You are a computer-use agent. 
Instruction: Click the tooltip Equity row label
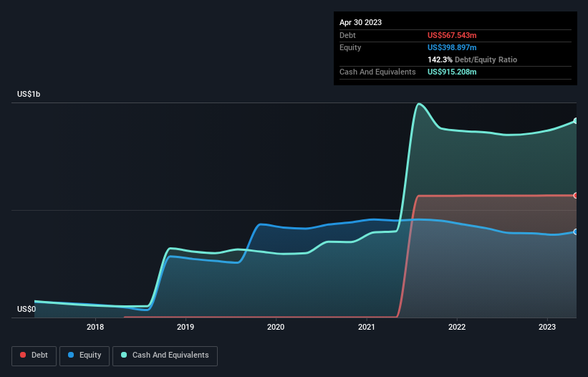point(350,47)
